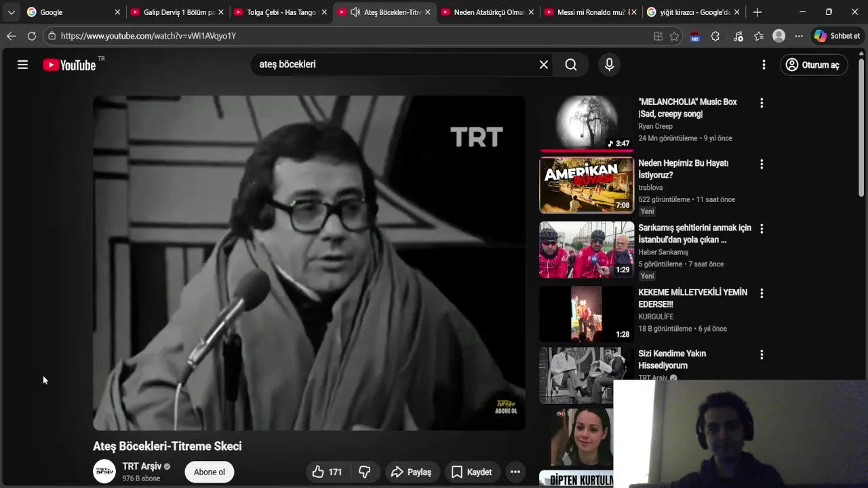
Task: Open the YouTube hamburger guide menu
Action: 22,65
